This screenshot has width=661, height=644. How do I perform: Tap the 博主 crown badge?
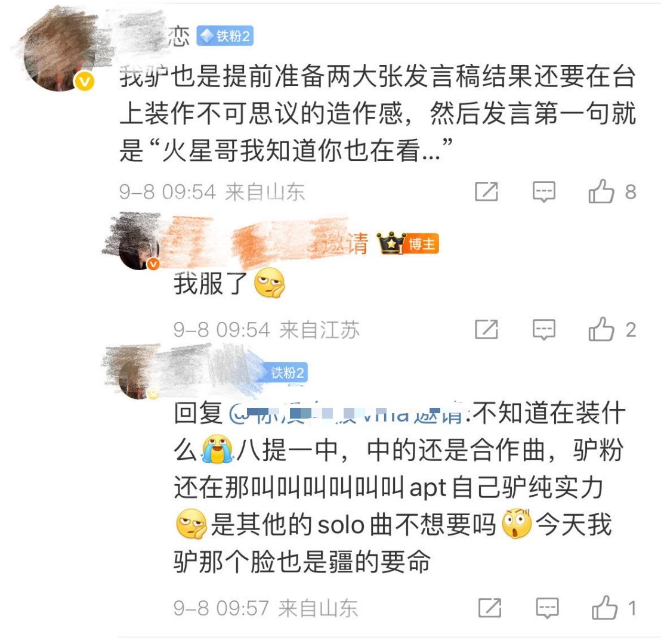pyautogui.click(x=407, y=244)
